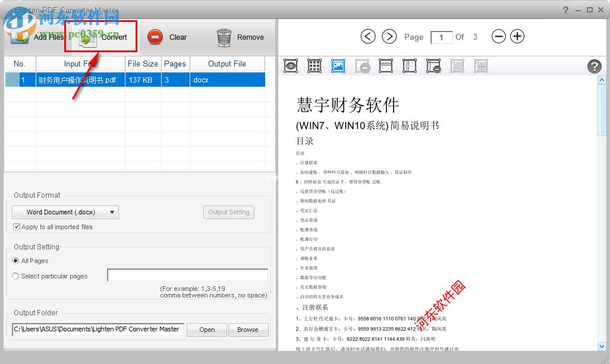Open the Word Document (.docx) format dropdown

click(x=65, y=212)
